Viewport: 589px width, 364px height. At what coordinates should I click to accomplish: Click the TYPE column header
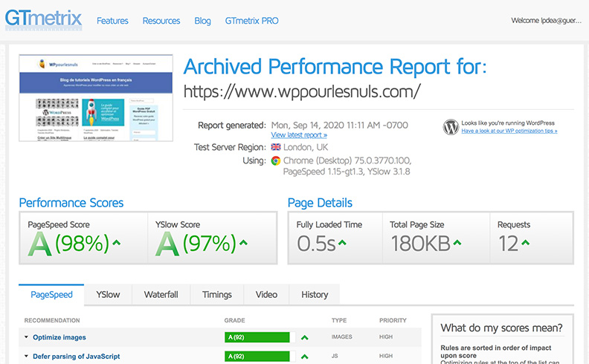click(x=339, y=320)
